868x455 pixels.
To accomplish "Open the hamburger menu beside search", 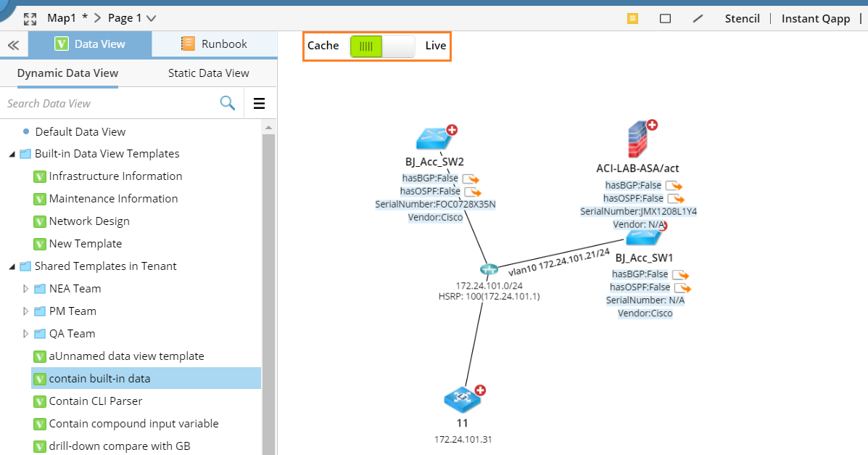I will 259,104.
